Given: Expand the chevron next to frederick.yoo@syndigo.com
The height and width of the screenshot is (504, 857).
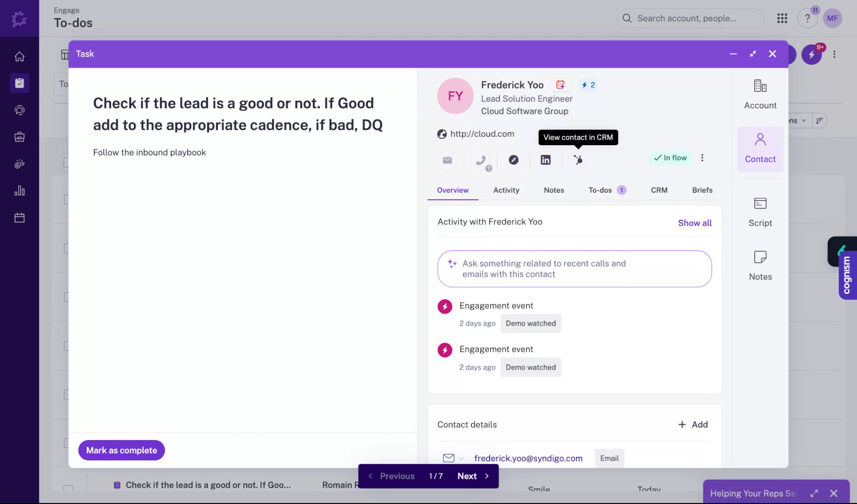Looking at the screenshot, I should (x=461, y=458).
